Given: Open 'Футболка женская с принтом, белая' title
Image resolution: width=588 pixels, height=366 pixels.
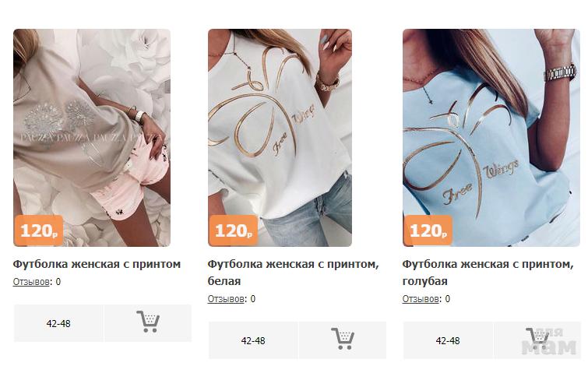Looking at the screenshot, I should pyautogui.click(x=294, y=273).
